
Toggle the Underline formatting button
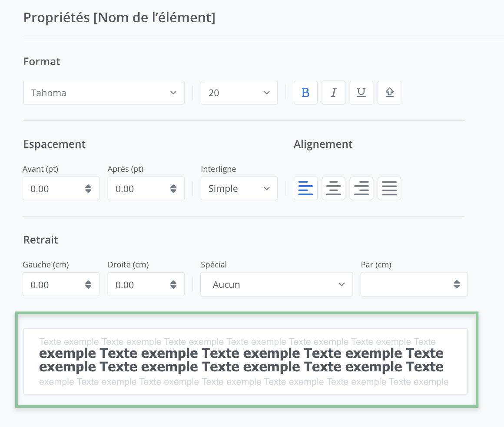point(361,93)
